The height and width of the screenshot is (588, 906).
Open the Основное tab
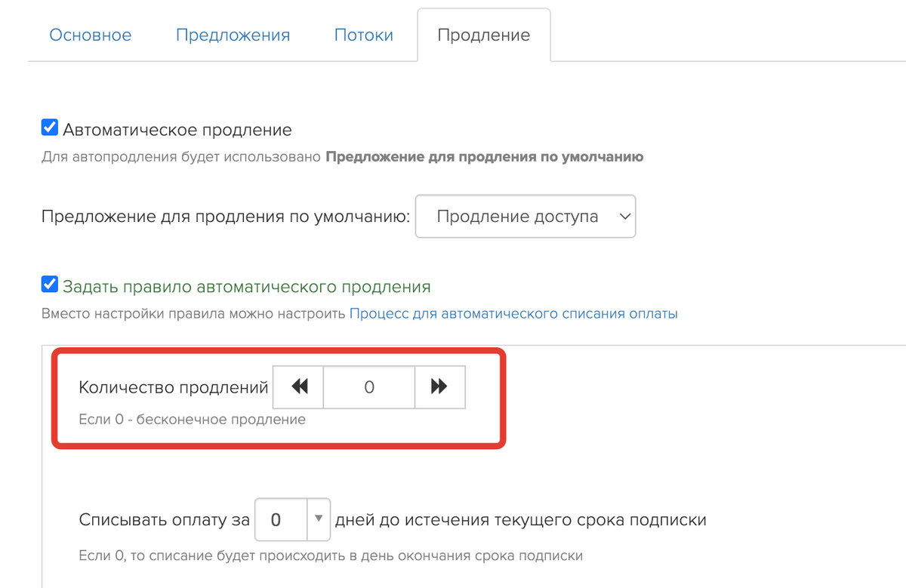tap(90, 35)
